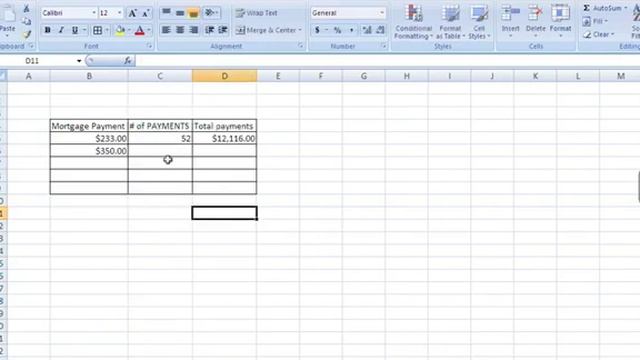Click Decrease Indent icon
Screen dimensions: 640x360
click(x=209, y=30)
